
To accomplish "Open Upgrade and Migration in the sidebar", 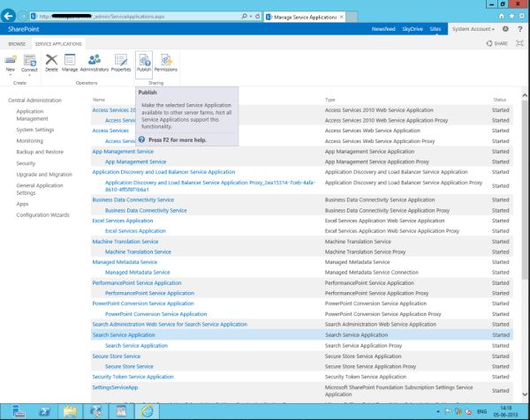I will coord(44,174).
